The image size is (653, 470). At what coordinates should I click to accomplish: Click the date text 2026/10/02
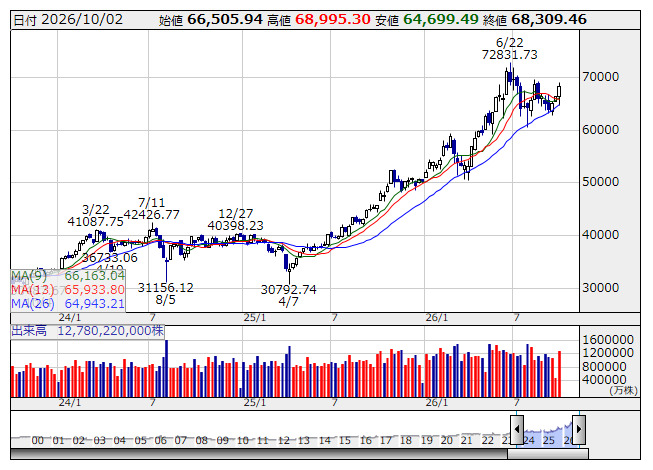[82, 20]
